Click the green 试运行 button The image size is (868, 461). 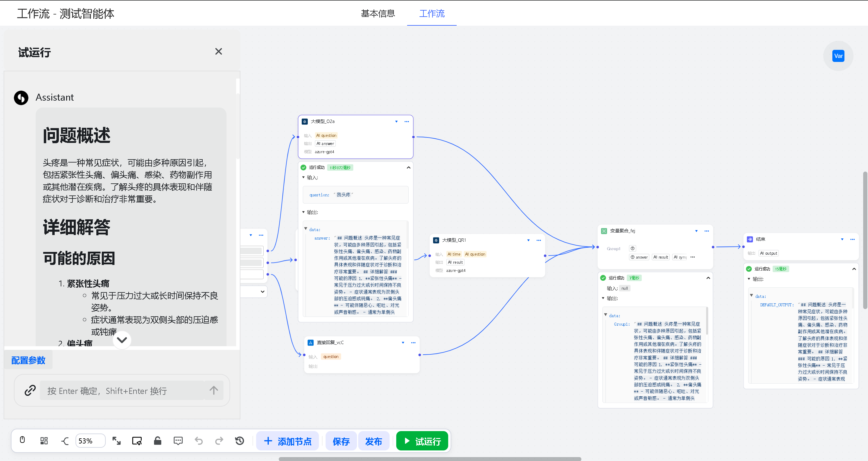tap(422, 441)
